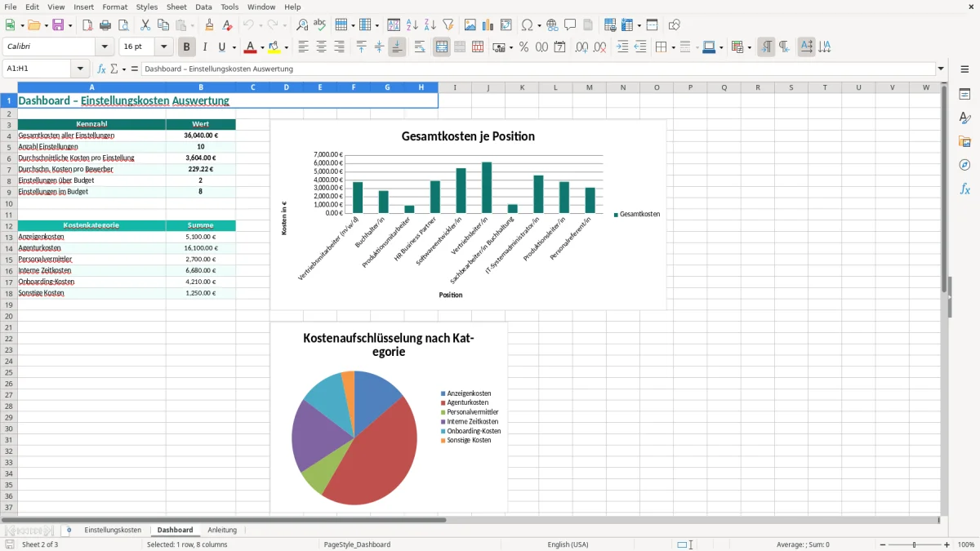Toggle Merge and Center Cells
The image size is (980, 551).
pyautogui.click(x=442, y=47)
